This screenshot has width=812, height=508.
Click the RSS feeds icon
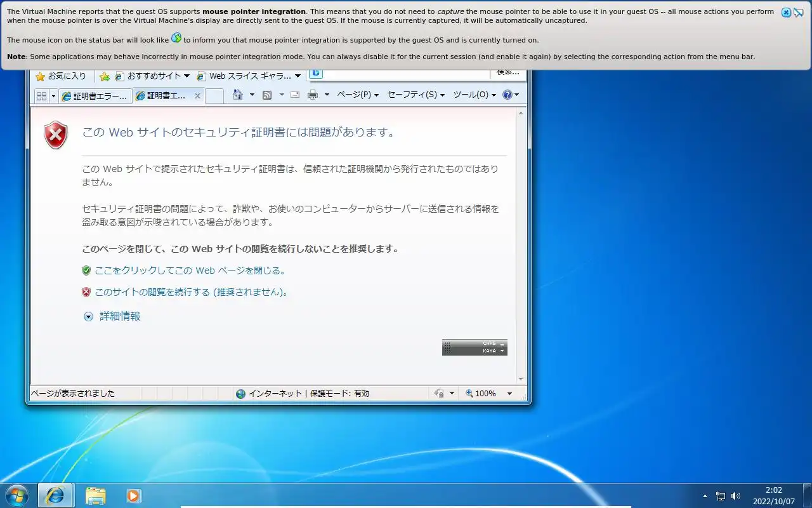pyautogui.click(x=267, y=95)
